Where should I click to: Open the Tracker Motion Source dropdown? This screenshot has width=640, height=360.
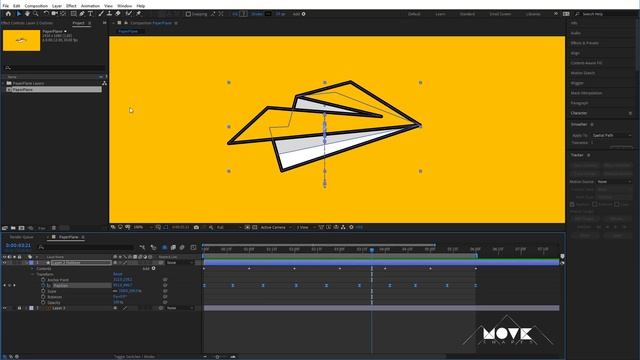click(614, 182)
